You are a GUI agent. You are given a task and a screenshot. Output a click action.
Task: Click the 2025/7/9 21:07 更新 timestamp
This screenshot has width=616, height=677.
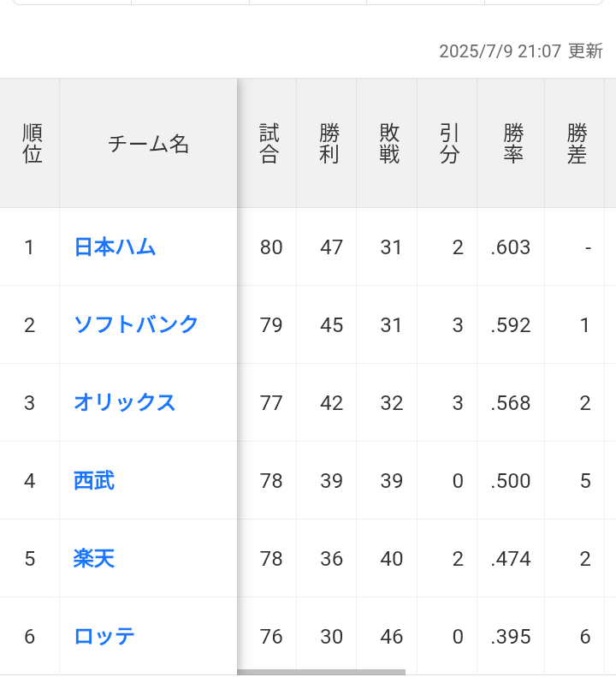tap(520, 51)
